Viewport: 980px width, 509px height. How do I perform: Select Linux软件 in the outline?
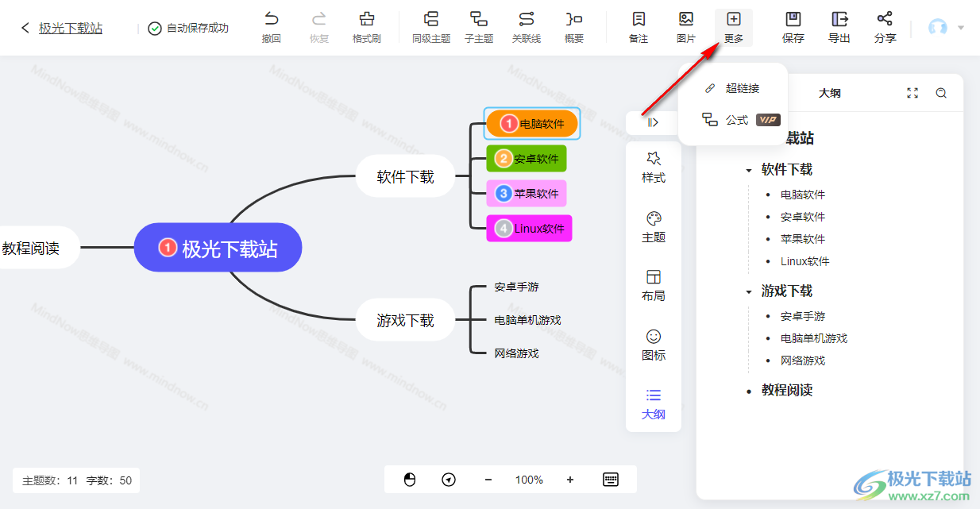tap(805, 261)
